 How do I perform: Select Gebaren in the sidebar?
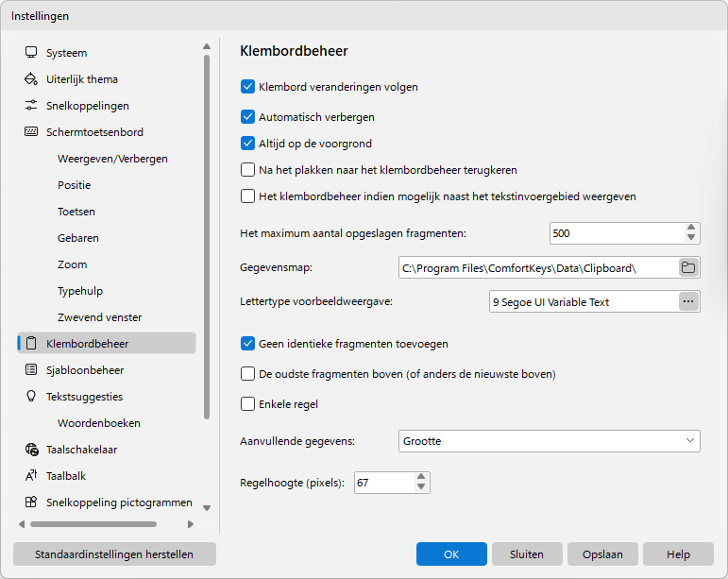(78, 238)
